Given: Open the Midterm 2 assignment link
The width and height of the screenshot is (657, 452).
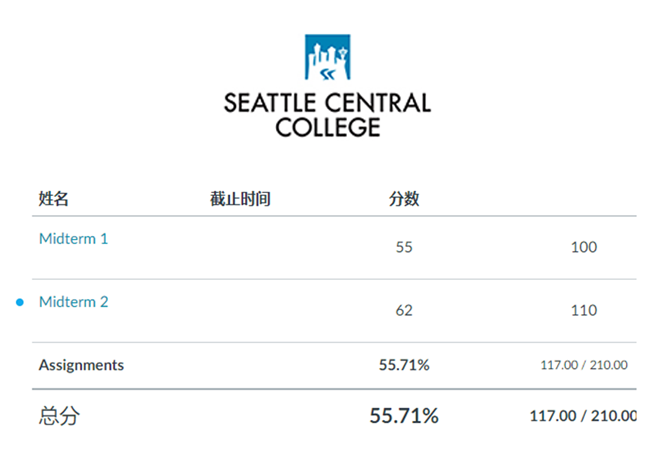Looking at the screenshot, I should 73,302.
